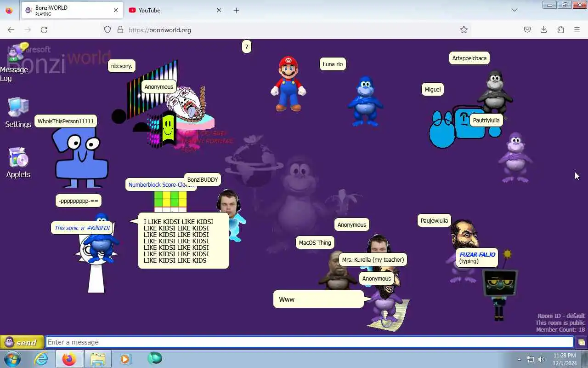Click the site security shield icon
Screen dimensions: 588x368
tap(107, 29)
